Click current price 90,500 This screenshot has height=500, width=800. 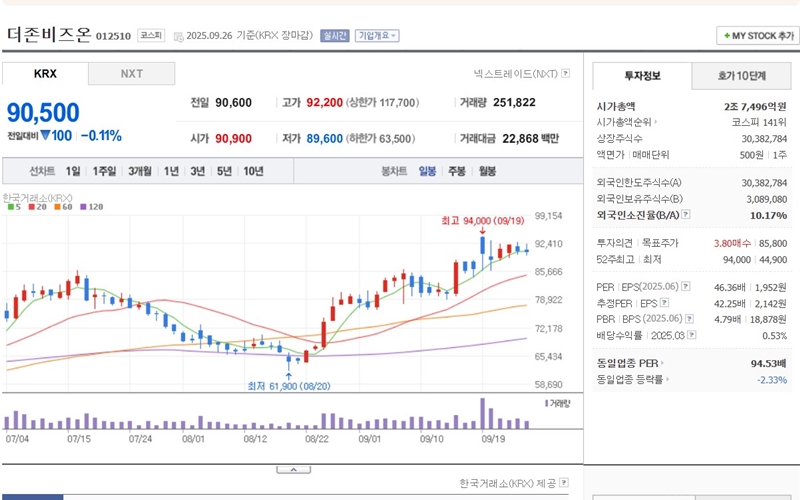pos(43,113)
